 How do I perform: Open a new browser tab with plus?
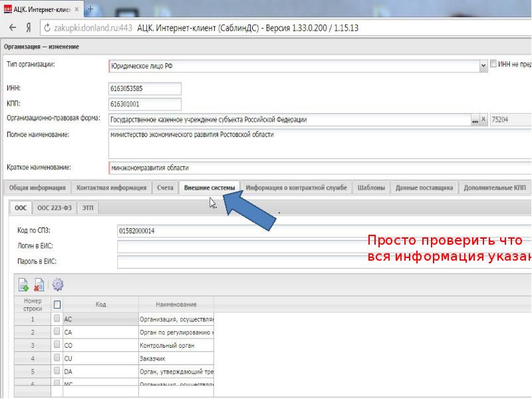(x=90, y=9)
